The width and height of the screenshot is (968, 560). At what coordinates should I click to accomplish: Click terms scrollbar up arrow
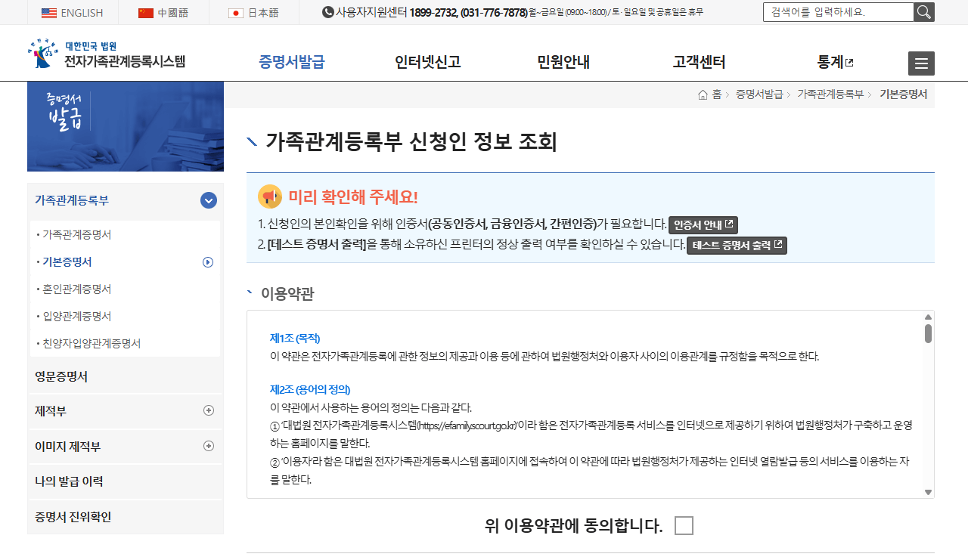[x=928, y=317]
